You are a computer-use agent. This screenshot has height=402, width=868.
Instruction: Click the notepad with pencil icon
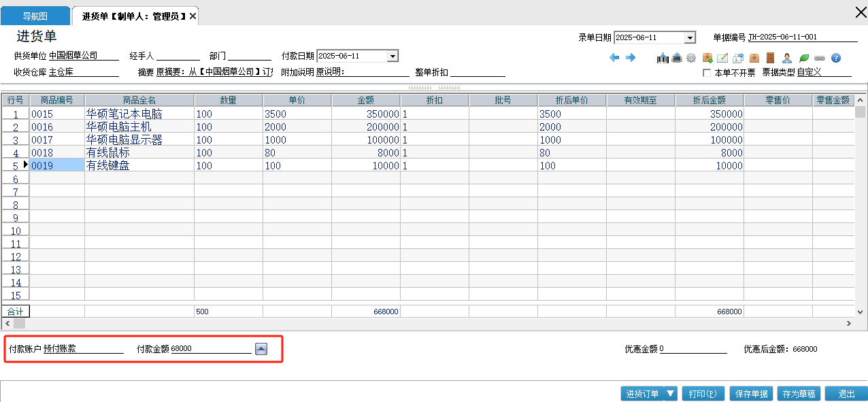(x=722, y=58)
